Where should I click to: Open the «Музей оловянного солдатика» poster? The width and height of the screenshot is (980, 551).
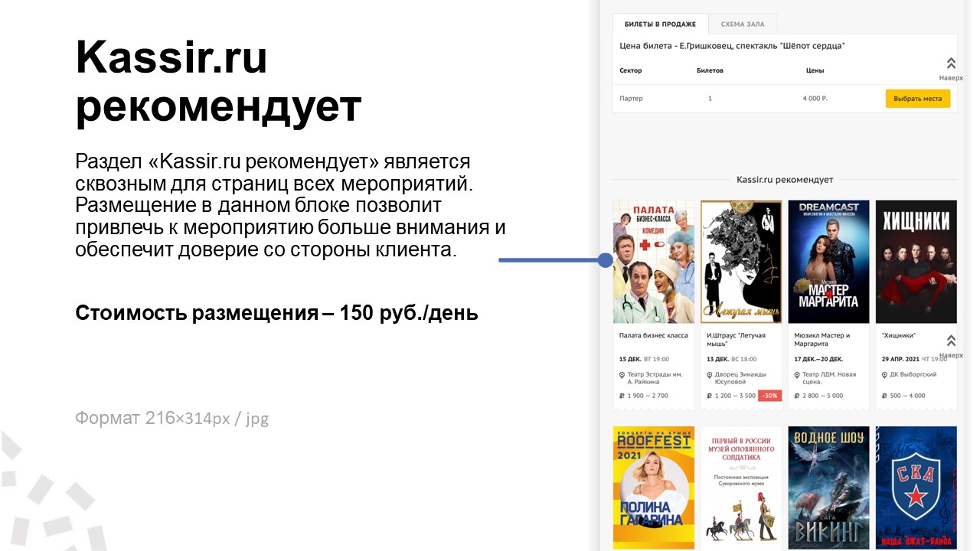741,487
